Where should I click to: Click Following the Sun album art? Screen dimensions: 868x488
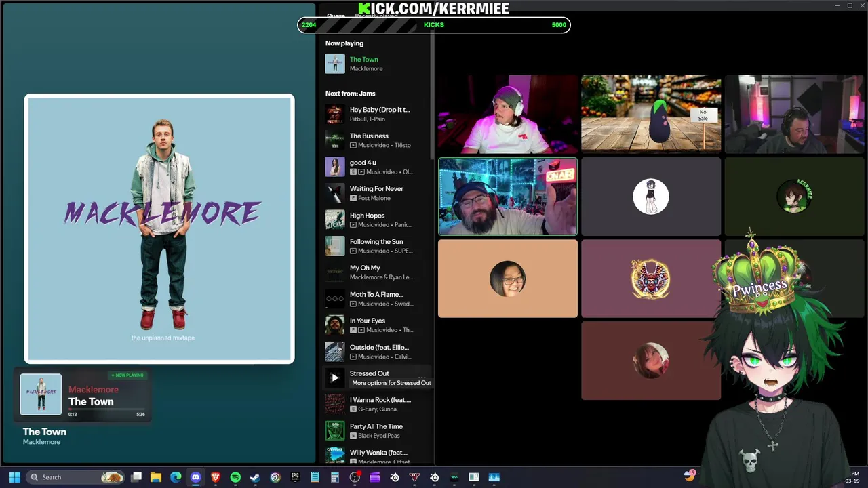coord(334,246)
